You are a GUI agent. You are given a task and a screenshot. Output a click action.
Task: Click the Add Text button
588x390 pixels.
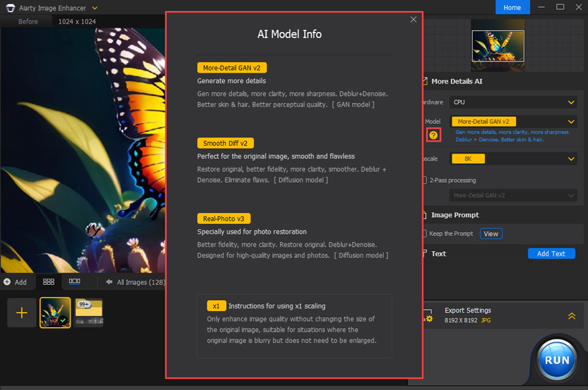[x=551, y=254]
